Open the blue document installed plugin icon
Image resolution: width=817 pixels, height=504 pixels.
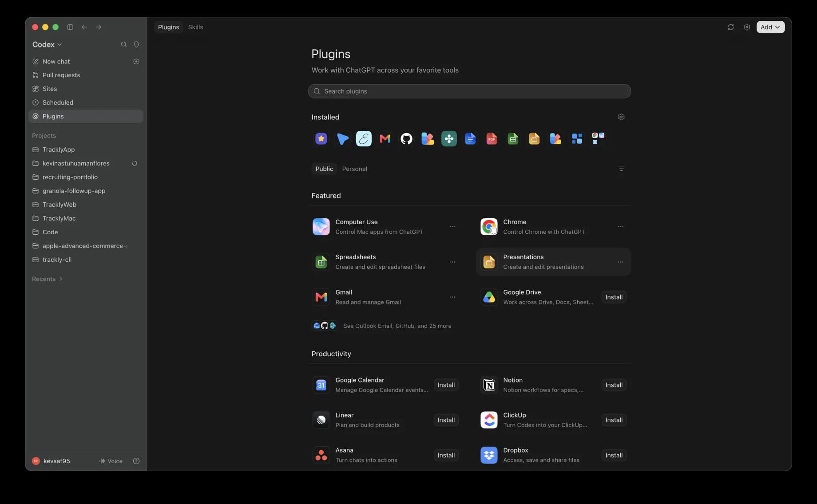(470, 139)
